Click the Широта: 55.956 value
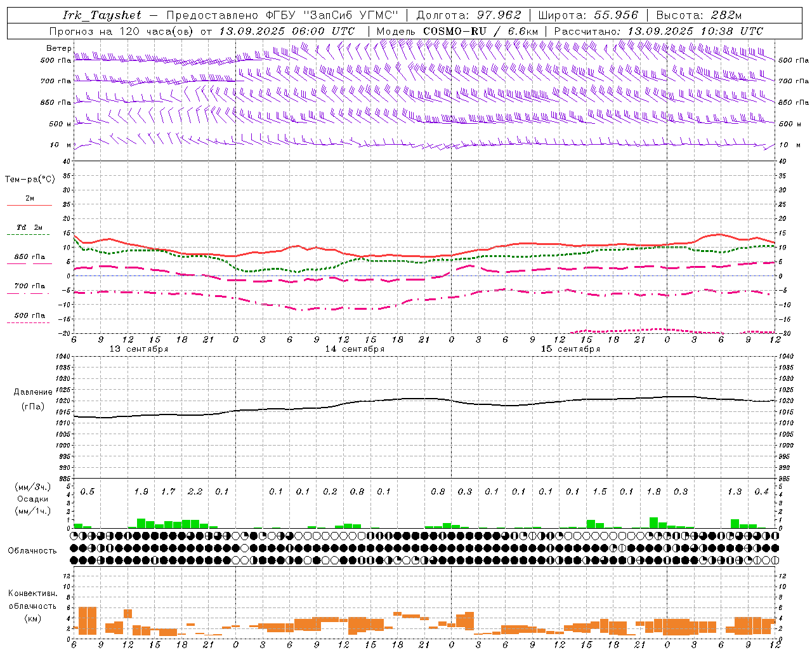Screen dimensions: 812x650 pyautogui.click(x=588, y=15)
